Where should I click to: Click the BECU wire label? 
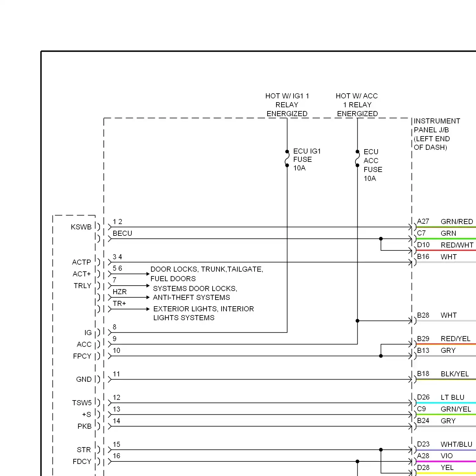(122, 233)
